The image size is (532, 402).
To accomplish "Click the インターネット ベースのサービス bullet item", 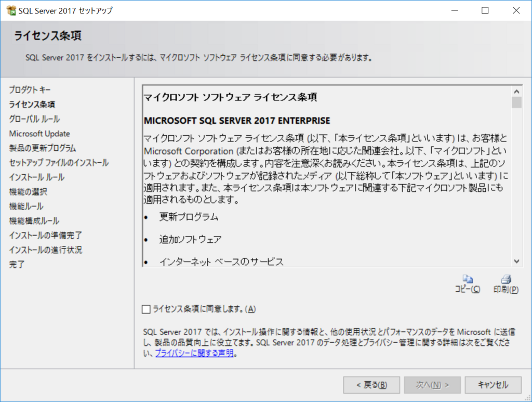I will coord(221,262).
